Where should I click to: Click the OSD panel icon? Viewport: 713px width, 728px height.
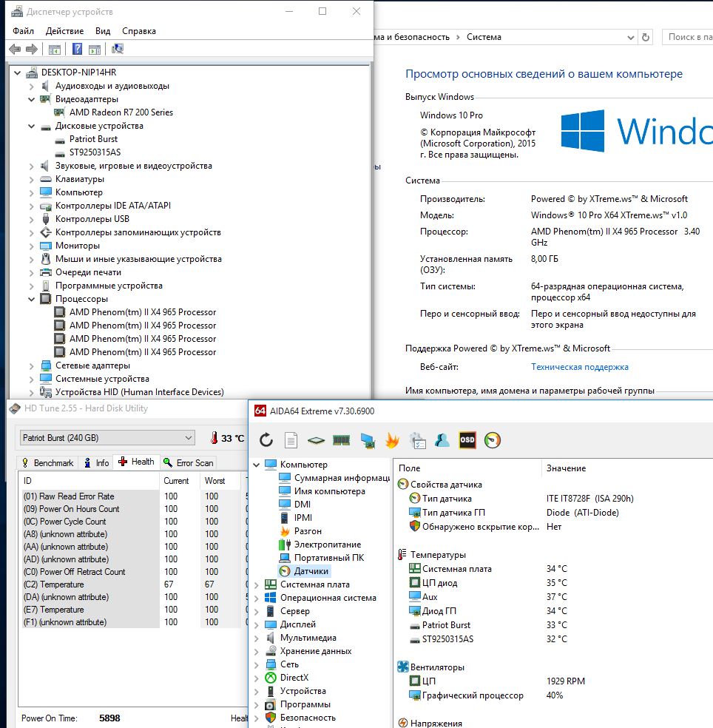tap(467, 440)
